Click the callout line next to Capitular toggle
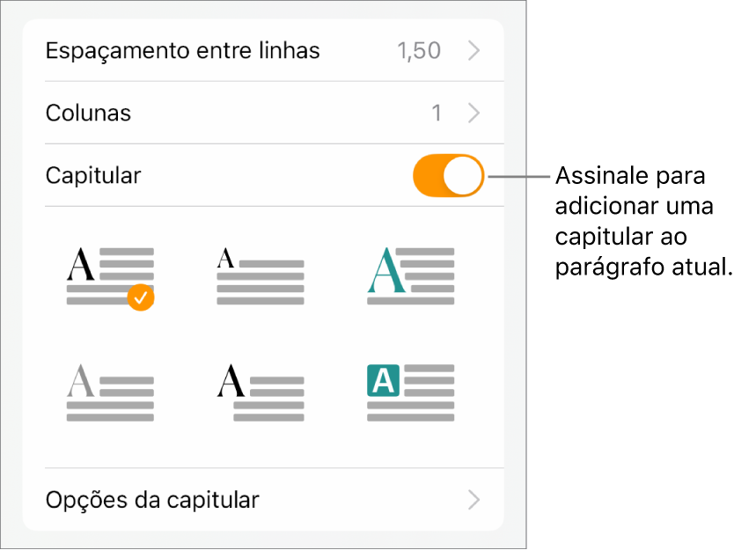 click(519, 175)
